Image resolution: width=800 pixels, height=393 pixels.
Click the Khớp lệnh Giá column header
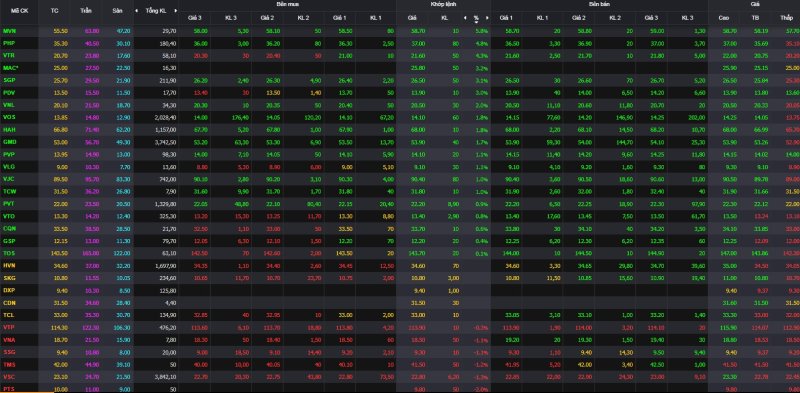pos(412,18)
